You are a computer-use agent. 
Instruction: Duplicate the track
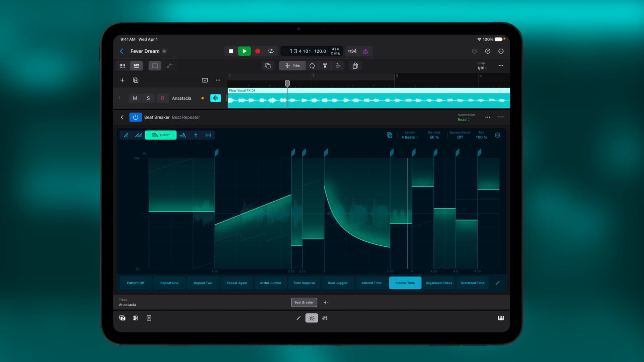click(136, 80)
